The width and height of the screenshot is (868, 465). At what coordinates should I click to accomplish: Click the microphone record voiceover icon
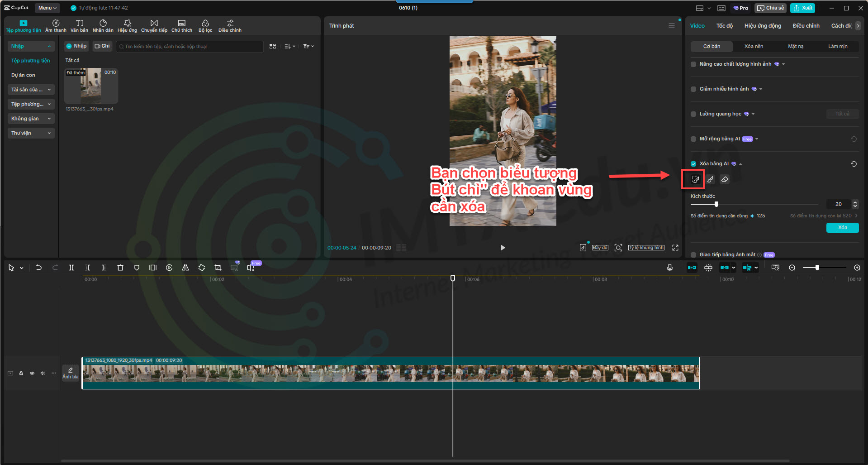tap(670, 268)
